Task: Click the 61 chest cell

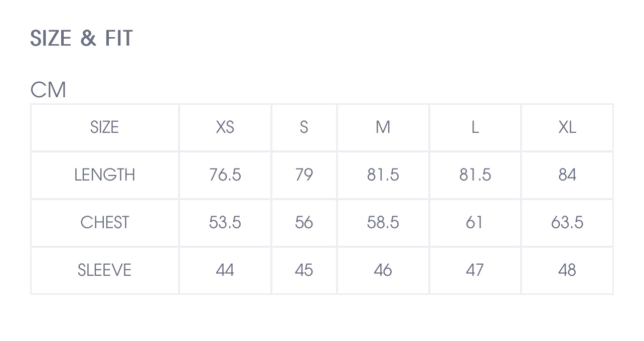Action: (475, 223)
